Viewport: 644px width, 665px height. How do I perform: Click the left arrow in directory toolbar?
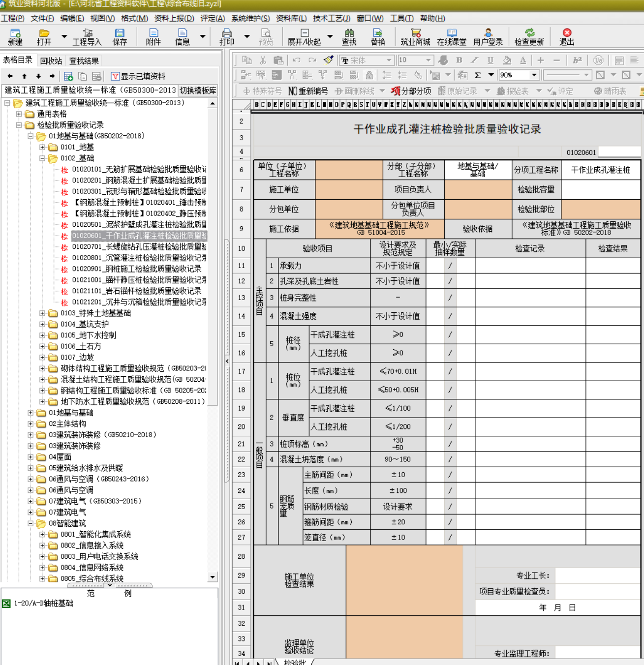tap(10, 76)
